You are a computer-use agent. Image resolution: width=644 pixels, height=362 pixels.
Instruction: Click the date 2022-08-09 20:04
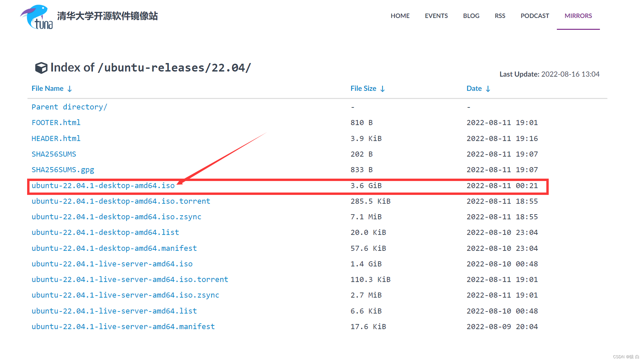click(502, 327)
